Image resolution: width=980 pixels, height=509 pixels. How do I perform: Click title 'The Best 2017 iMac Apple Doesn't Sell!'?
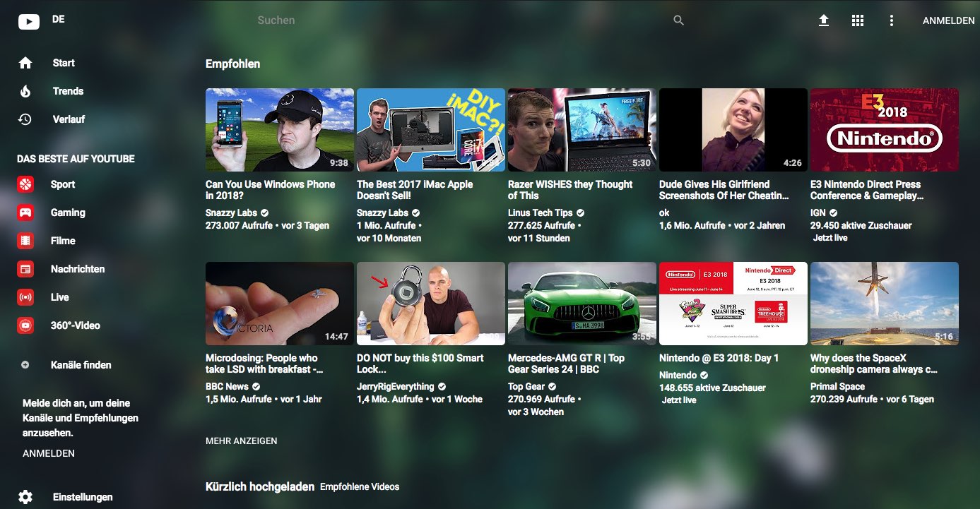pyautogui.click(x=415, y=190)
